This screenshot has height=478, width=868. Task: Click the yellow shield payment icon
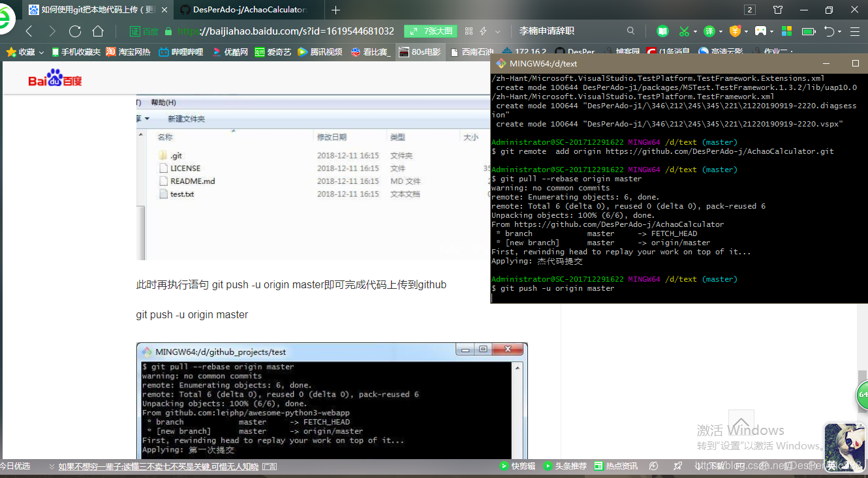coord(735,31)
